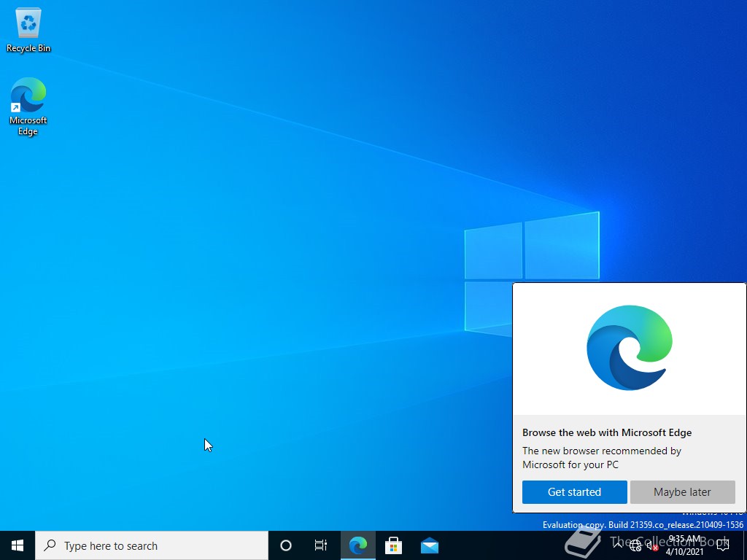Open the Mail app on taskbar
This screenshot has height=560, width=747.
429,545
